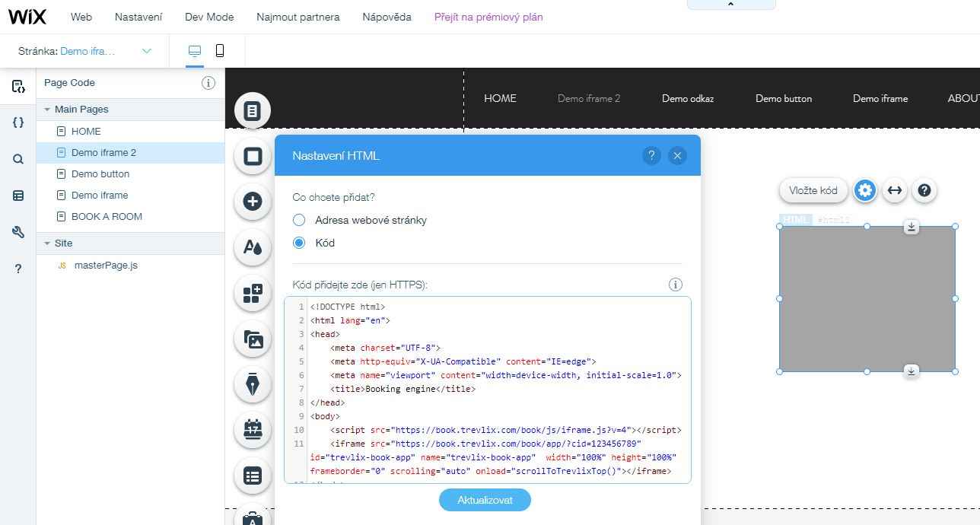The image size is (980, 525).
Task: Click the dark help icon near Vložte kód
Action: click(x=924, y=190)
